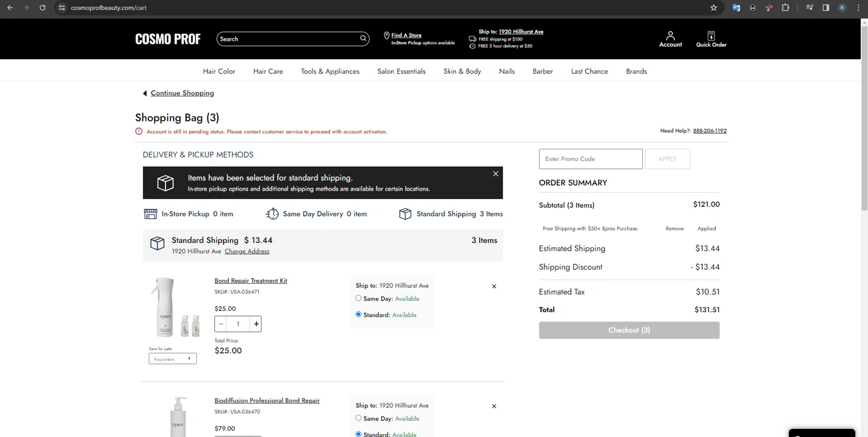Open Hair Care menu

point(268,71)
